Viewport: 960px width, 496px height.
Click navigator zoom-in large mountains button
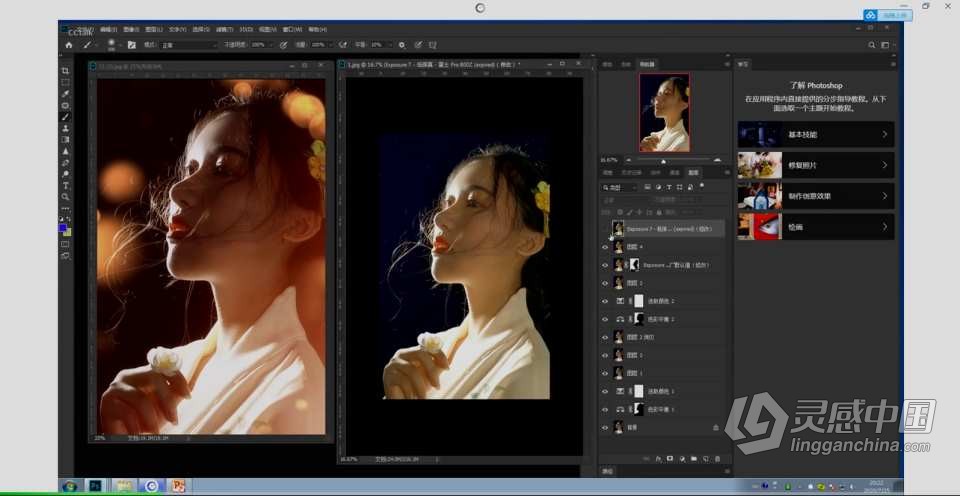tap(718, 160)
